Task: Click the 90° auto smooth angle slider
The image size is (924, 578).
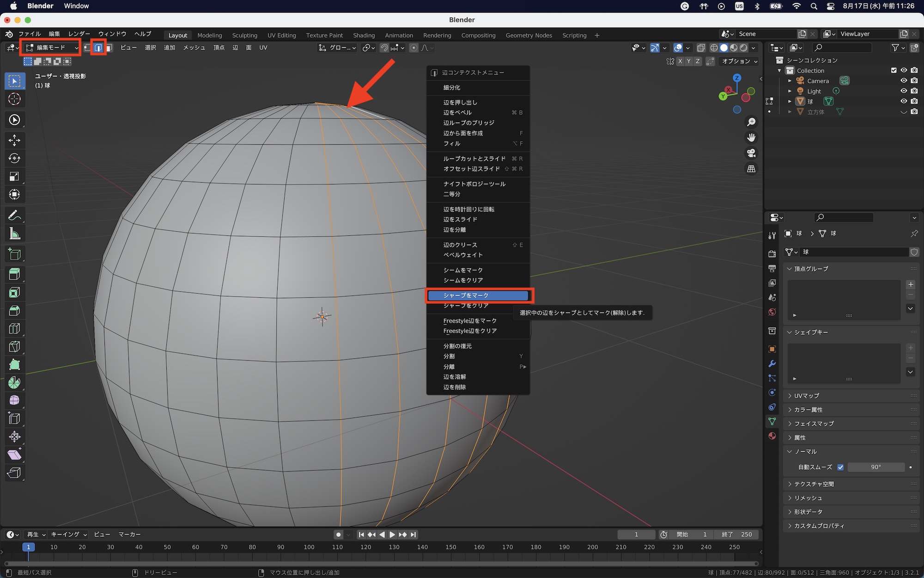Action: coord(875,467)
